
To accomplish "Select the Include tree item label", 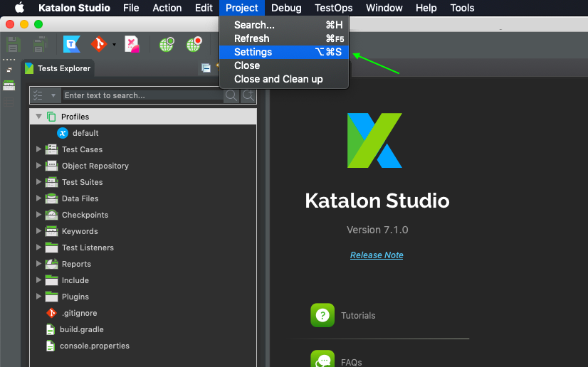I will tap(75, 280).
